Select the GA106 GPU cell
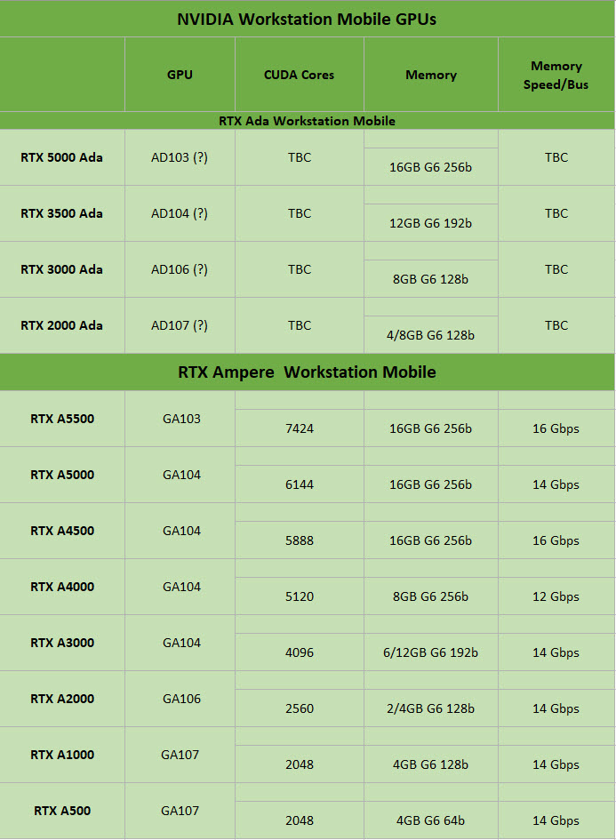 (x=181, y=699)
